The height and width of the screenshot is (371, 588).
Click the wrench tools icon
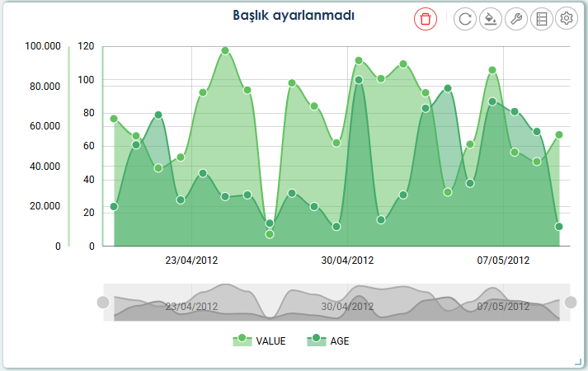coord(515,19)
